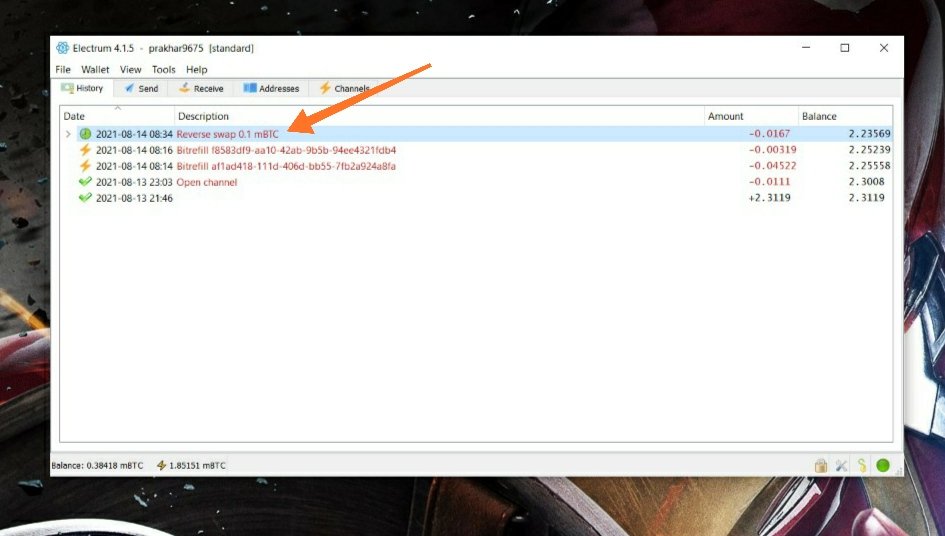Image resolution: width=945 pixels, height=536 pixels.
Task: Click amount -0.04522
Action: pyautogui.click(x=772, y=165)
